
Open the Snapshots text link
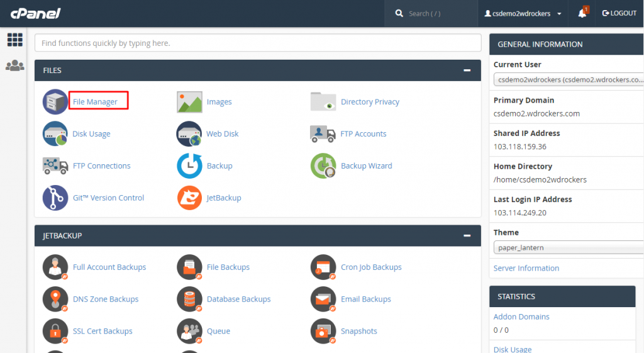tap(358, 331)
